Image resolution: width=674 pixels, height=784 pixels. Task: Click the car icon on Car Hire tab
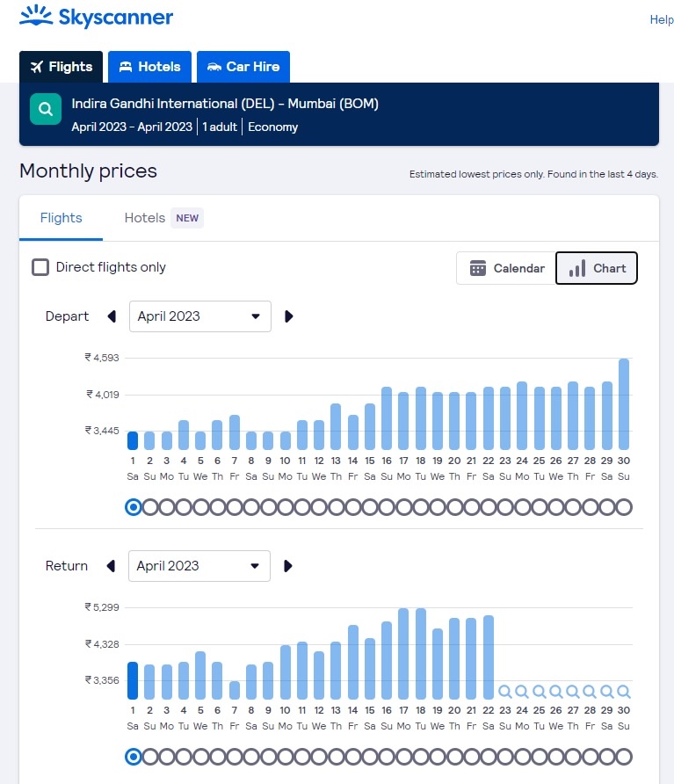(214, 66)
